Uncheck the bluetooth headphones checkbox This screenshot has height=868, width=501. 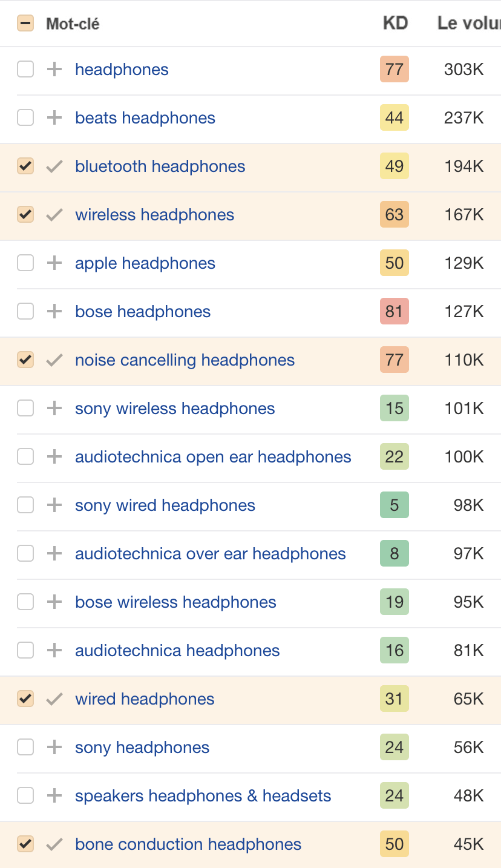25,166
